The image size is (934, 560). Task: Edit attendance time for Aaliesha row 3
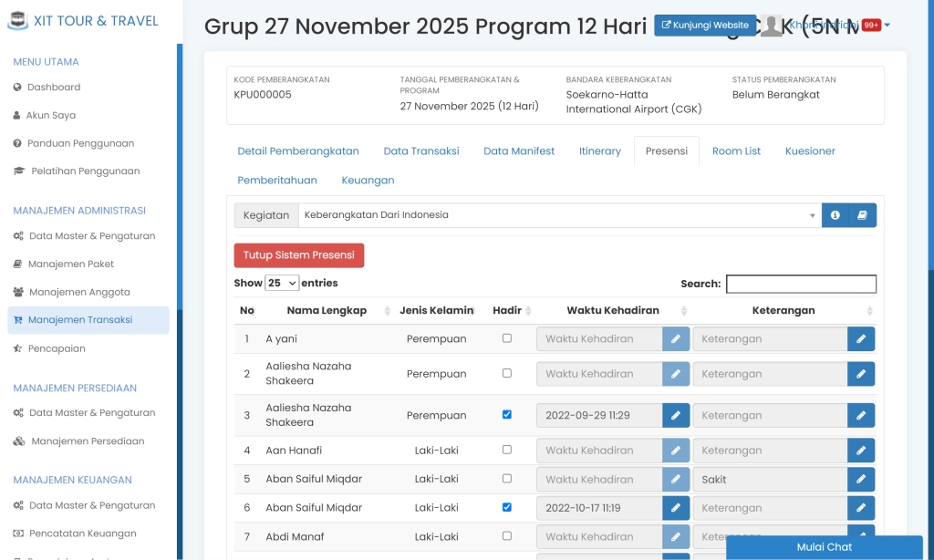point(675,415)
